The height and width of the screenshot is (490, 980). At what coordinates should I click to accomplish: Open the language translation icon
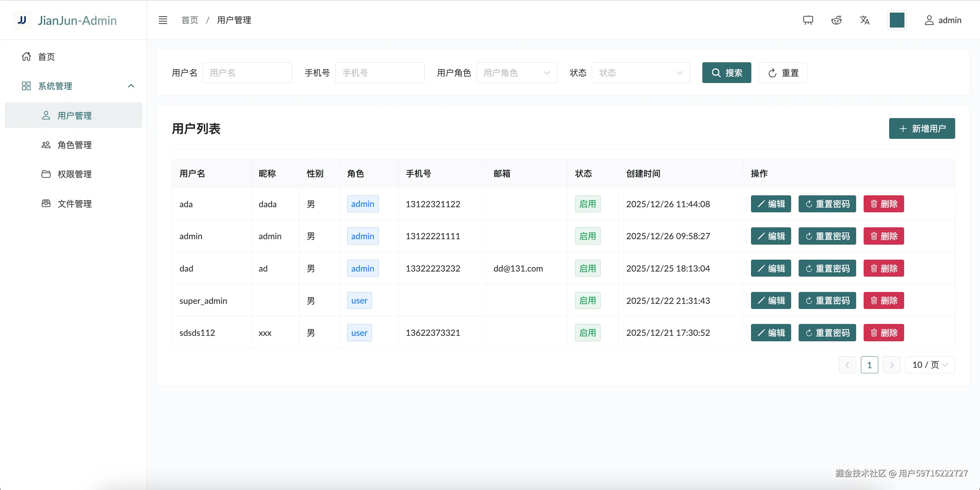click(x=864, y=20)
